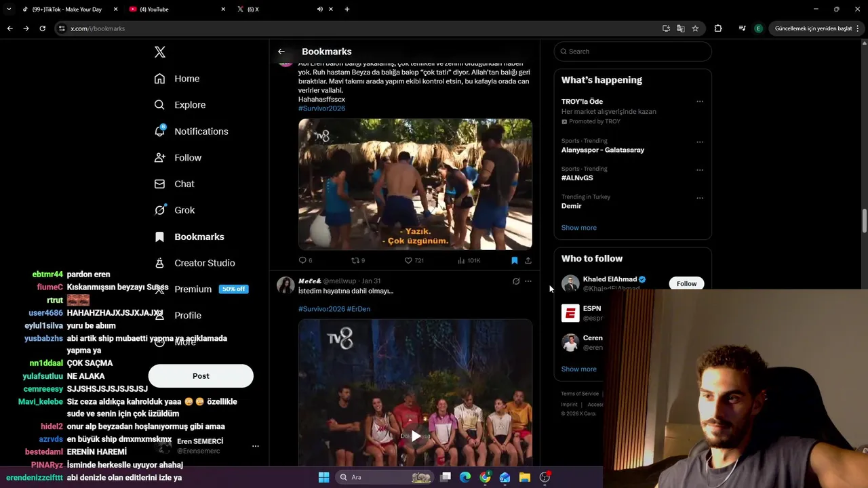Close the YouTube browser tab
Viewport: 868px width, 488px height.
tap(223, 9)
